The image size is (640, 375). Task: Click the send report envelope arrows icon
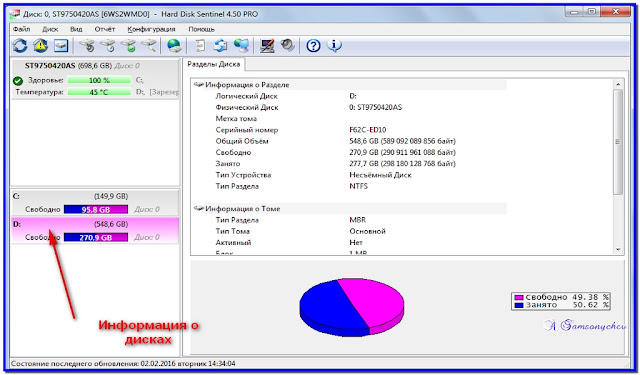[x=220, y=45]
